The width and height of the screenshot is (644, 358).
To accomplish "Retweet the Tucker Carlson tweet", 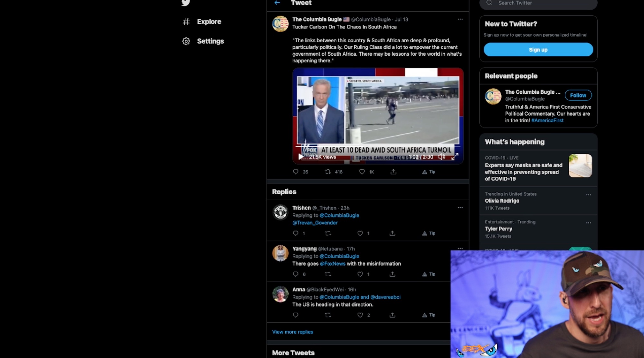I will pos(328,172).
